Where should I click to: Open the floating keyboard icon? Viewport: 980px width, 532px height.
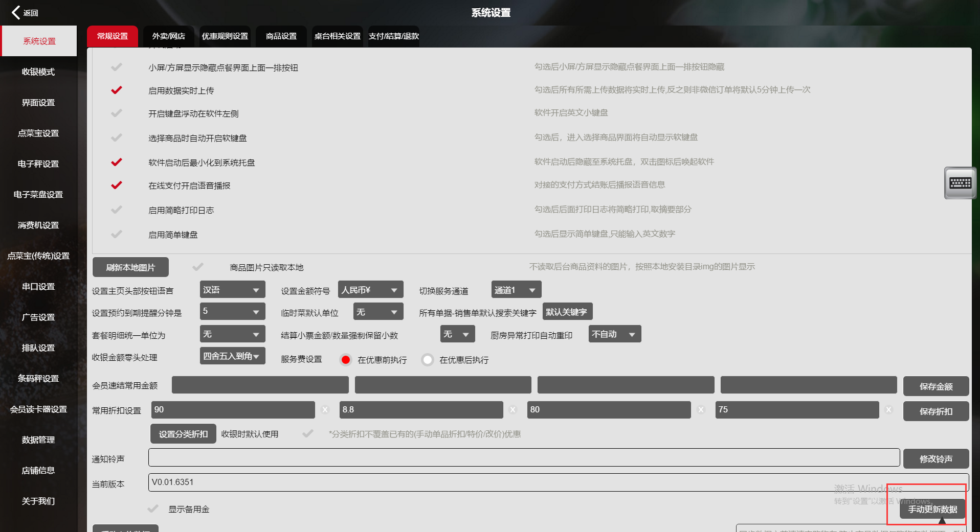tap(960, 183)
